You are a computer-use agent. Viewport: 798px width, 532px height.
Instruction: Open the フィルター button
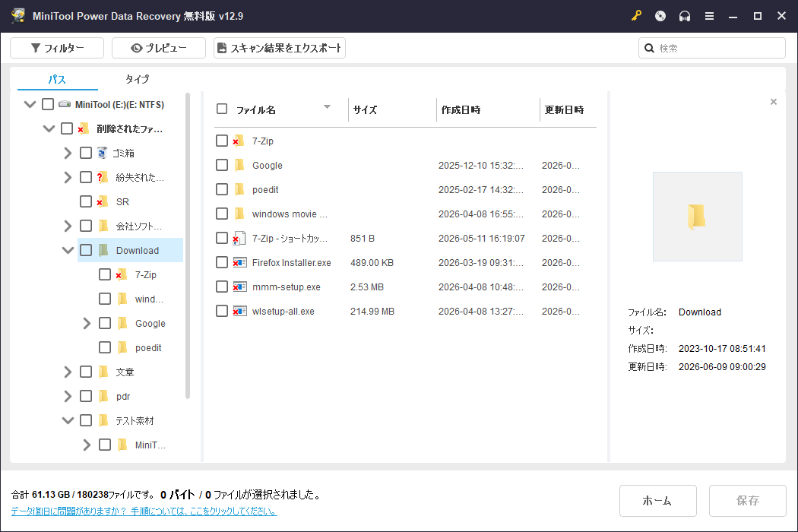point(57,48)
